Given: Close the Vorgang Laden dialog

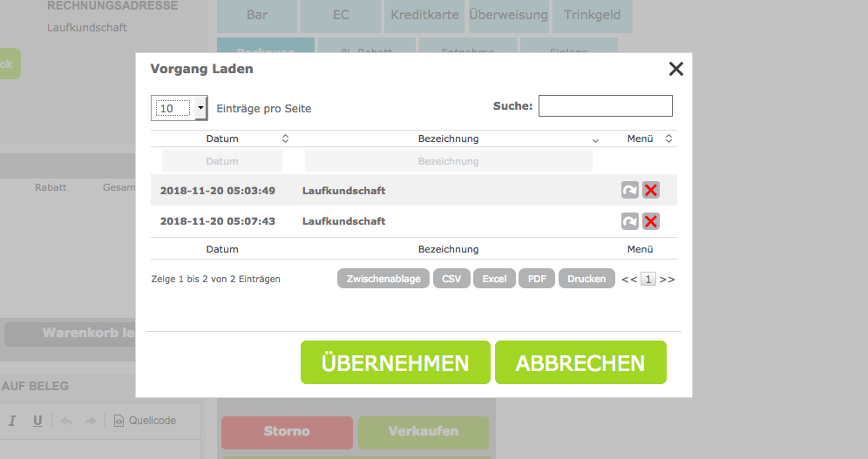Looking at the screenshot, I should coord(675,70).
